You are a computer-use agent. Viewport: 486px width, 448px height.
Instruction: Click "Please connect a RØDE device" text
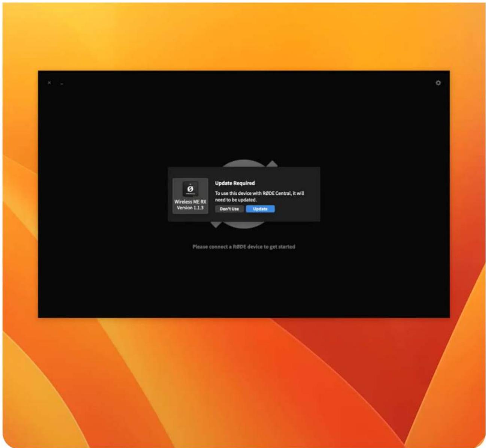[243, 247]
